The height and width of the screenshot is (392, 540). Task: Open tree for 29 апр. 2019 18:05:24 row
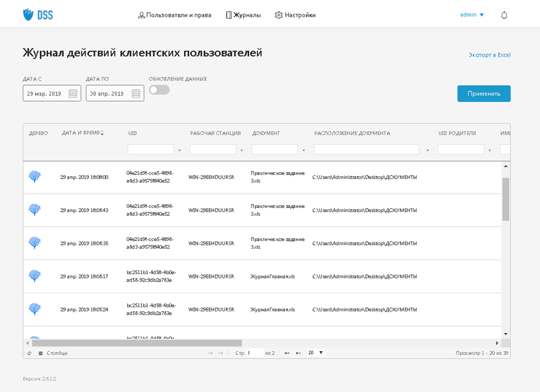(x=35, y=309)
